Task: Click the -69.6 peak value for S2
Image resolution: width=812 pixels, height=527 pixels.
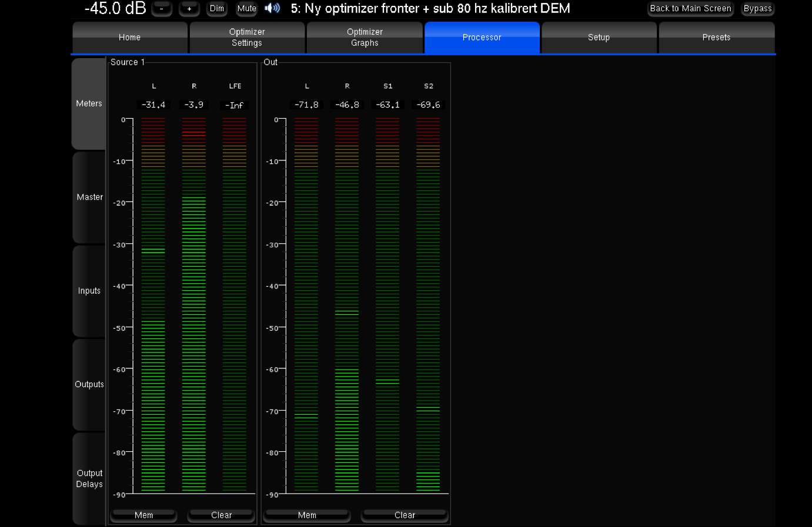Action: (428, 105)
